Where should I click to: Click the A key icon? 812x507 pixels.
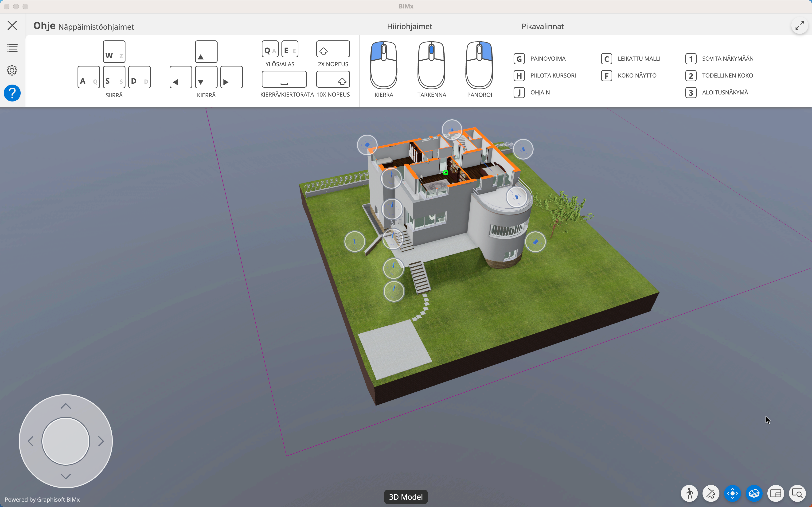coord(89,77)
